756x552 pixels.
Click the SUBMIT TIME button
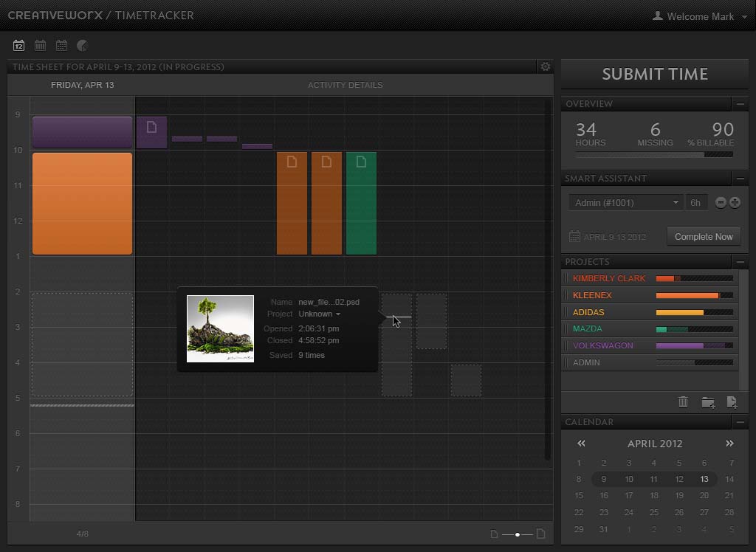click(654, 74)
